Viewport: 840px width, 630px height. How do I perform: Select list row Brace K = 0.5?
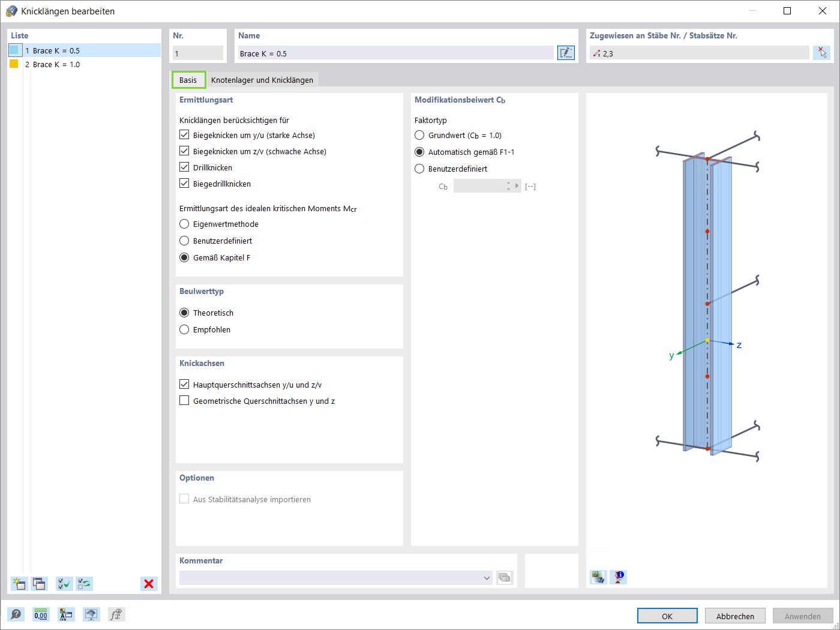tap(85, 50)
